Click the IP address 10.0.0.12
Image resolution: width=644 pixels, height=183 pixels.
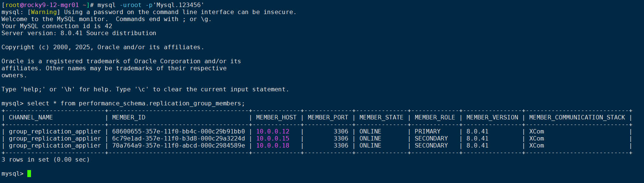[273, 132]
